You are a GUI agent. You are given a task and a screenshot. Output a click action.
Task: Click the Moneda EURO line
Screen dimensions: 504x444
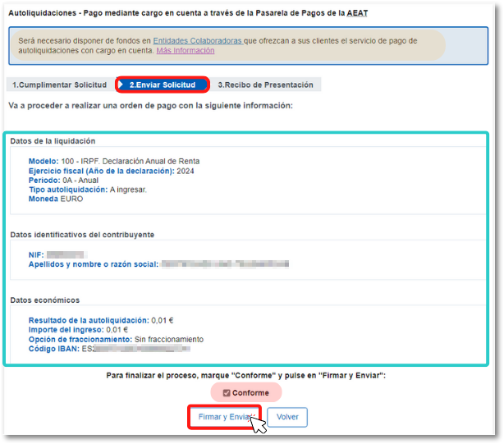tap(56, 199)
